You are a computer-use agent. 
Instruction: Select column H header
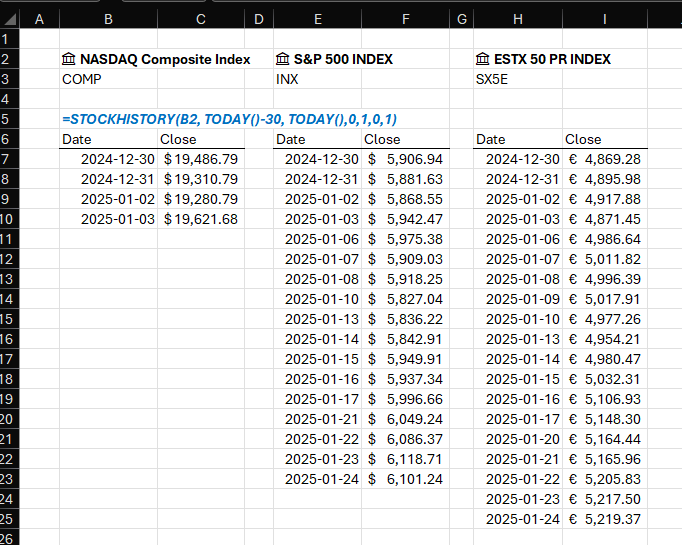point(518,19)
